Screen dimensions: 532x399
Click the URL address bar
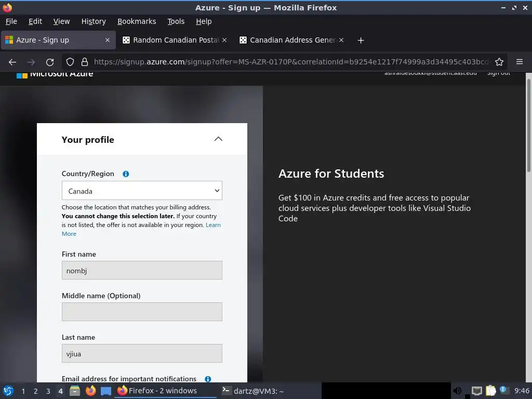point(291,62)
